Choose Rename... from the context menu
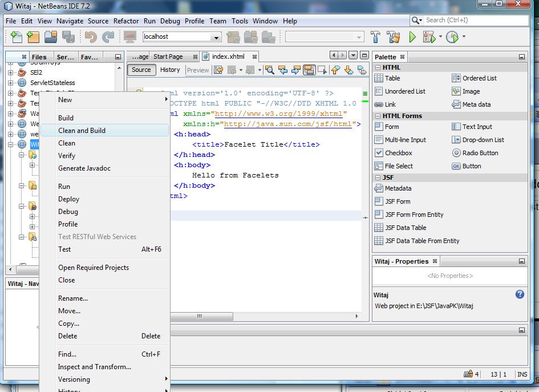539x392 pixels. (104, 298)
